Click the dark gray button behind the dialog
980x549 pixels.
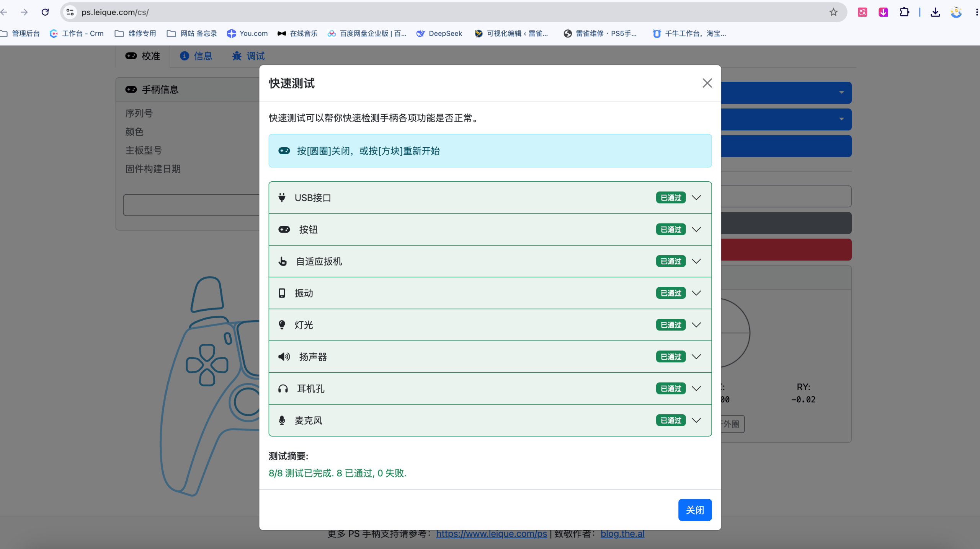[x=786, y=223]
